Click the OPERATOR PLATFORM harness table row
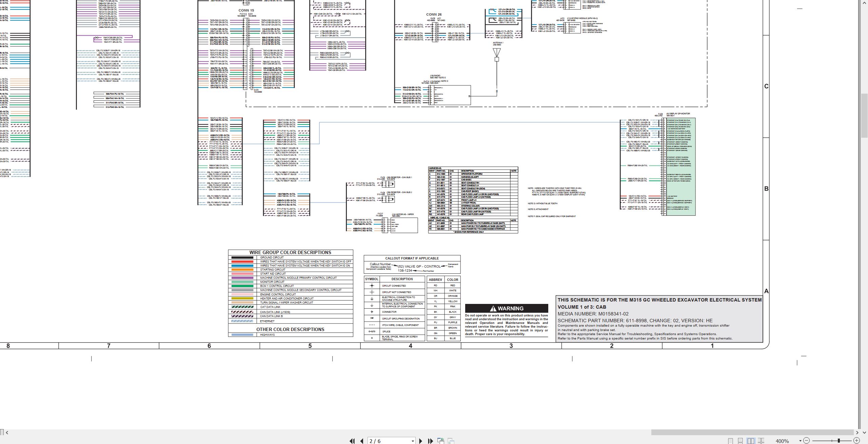 point(473,174)
